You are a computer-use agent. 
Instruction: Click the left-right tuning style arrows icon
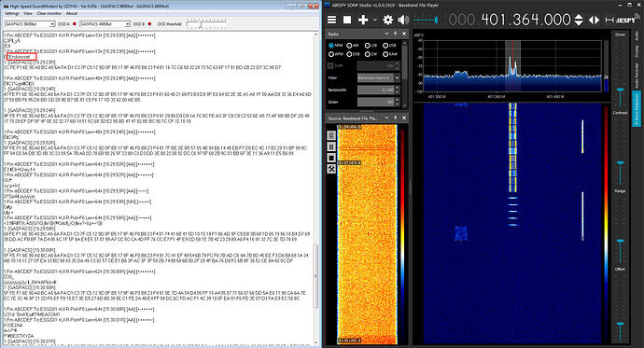(594, 20)
